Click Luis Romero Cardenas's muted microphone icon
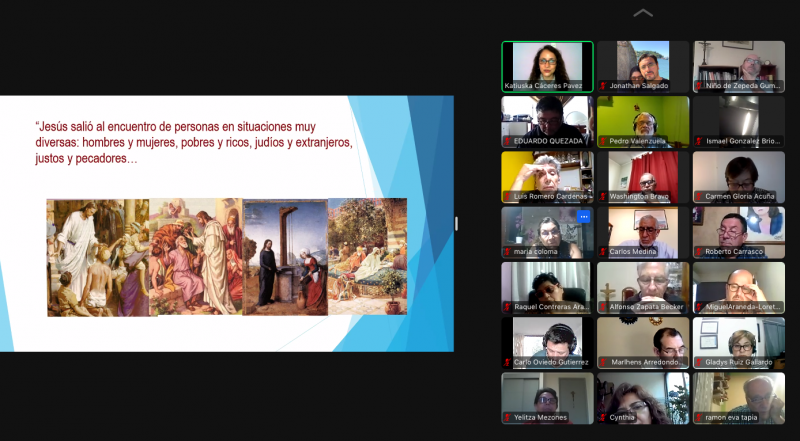Viewport: 800px width, 441px height. click(507, 196)
